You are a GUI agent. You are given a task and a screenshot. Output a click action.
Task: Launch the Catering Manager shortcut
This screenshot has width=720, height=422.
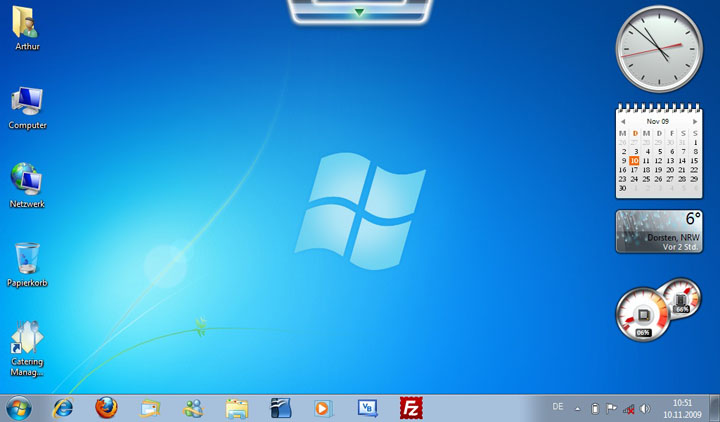(27, 337)
